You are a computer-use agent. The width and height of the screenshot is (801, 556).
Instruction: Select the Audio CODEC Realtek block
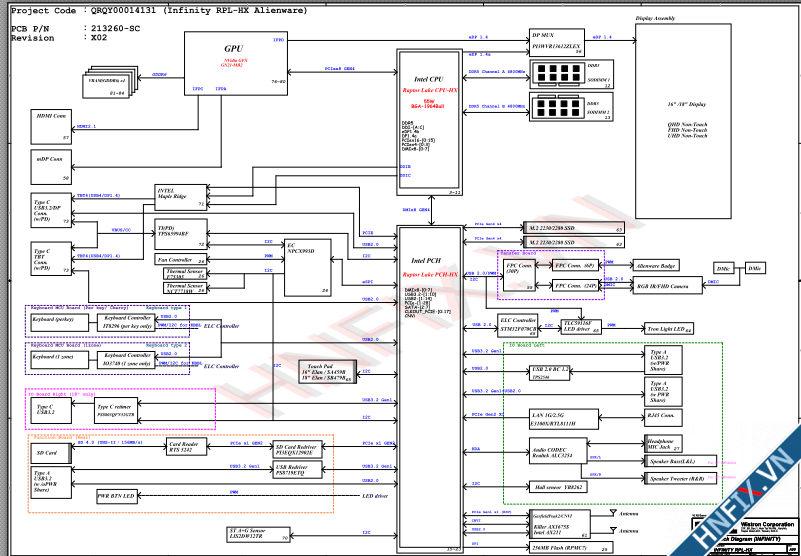coord(560,451)
